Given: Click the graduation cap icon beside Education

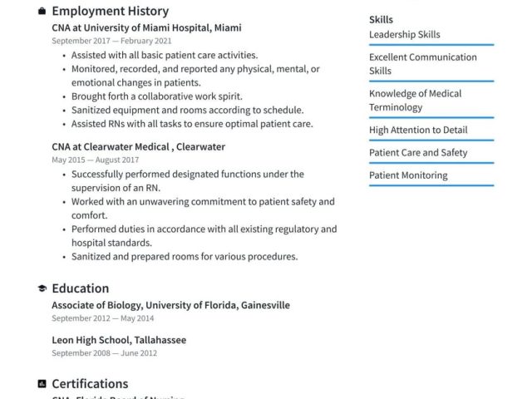Looking at the screenshot, I should pyautogui.click(x=42, y=288).
